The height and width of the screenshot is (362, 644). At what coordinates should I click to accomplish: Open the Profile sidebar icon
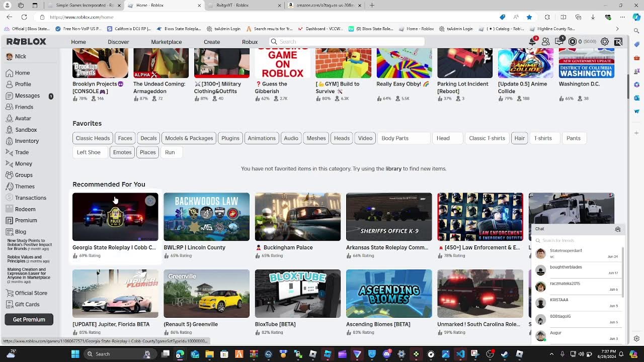(10, 84)
